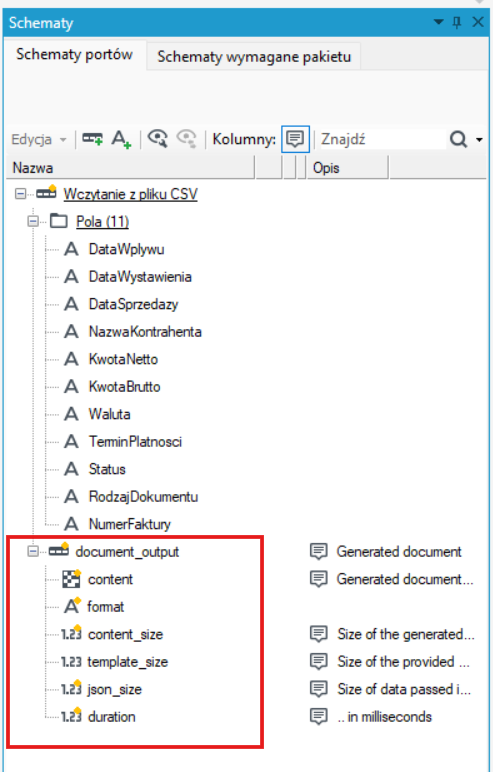493x772 pixels.
Task: Select the duration field name
Action: tap(112, 717)
